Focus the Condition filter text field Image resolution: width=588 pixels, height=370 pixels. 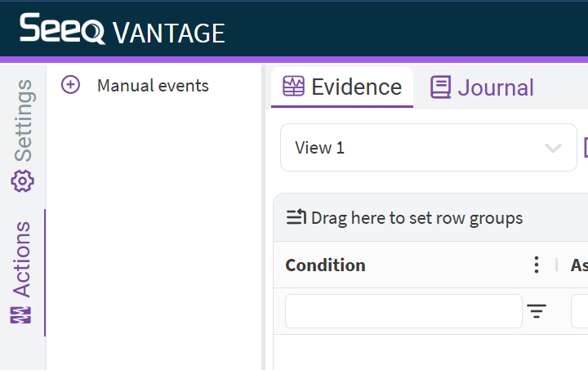tap(403, 311)
